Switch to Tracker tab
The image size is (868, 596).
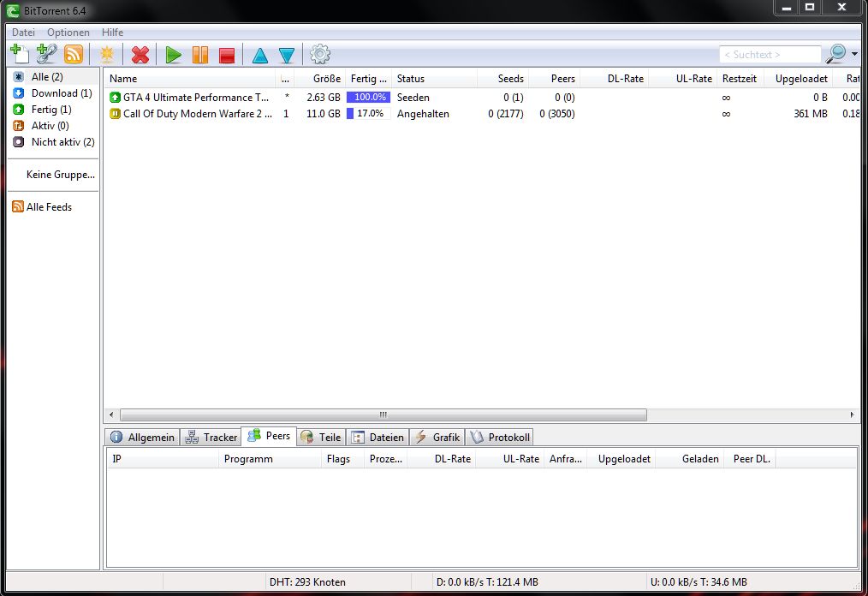click(211, 437)
